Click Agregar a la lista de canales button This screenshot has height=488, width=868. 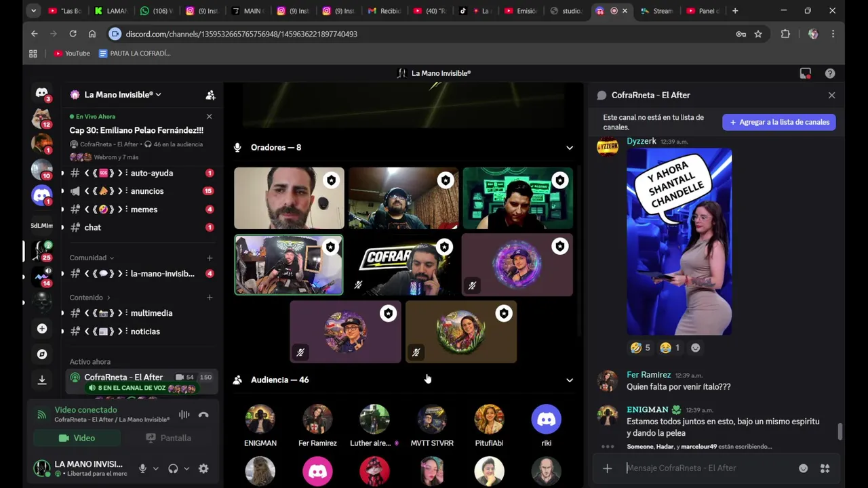779,122
